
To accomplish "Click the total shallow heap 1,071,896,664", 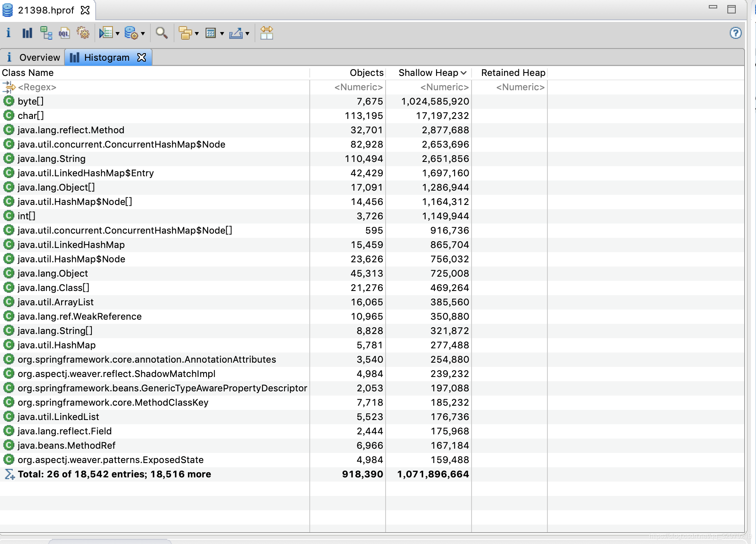I will (433, 474).
